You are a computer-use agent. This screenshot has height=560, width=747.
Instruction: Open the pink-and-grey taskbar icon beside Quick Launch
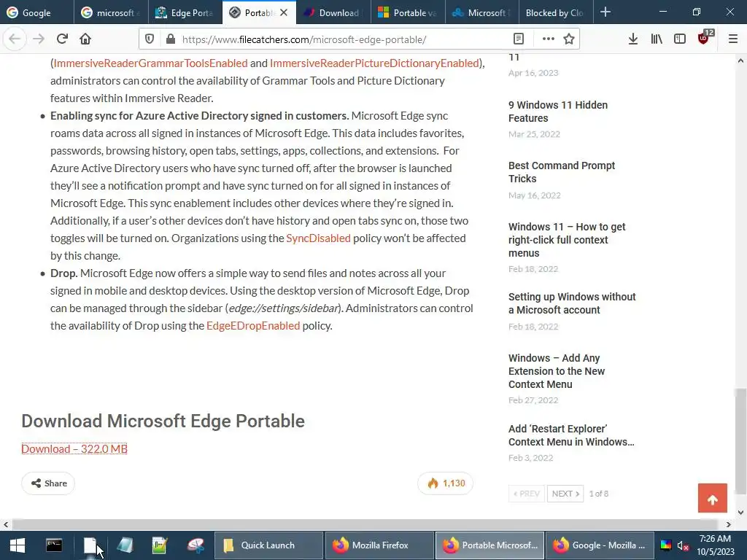[x=196, y=545]
